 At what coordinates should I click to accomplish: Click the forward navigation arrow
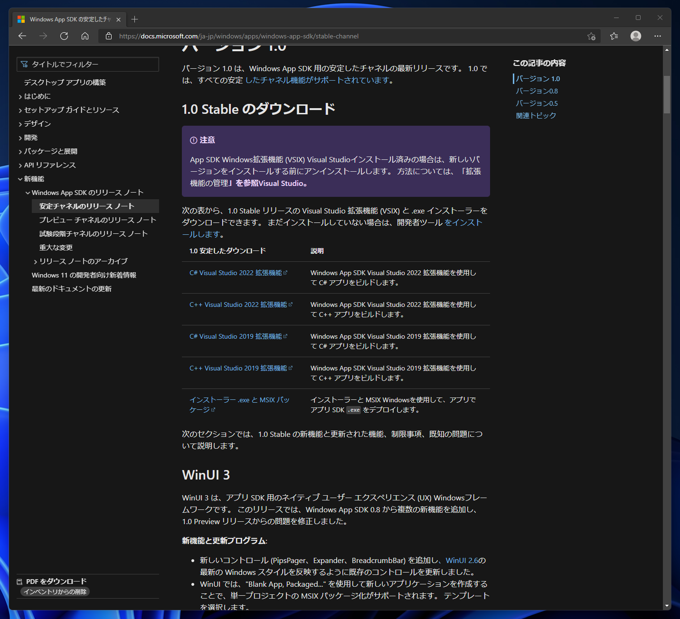tap(43, 36)
